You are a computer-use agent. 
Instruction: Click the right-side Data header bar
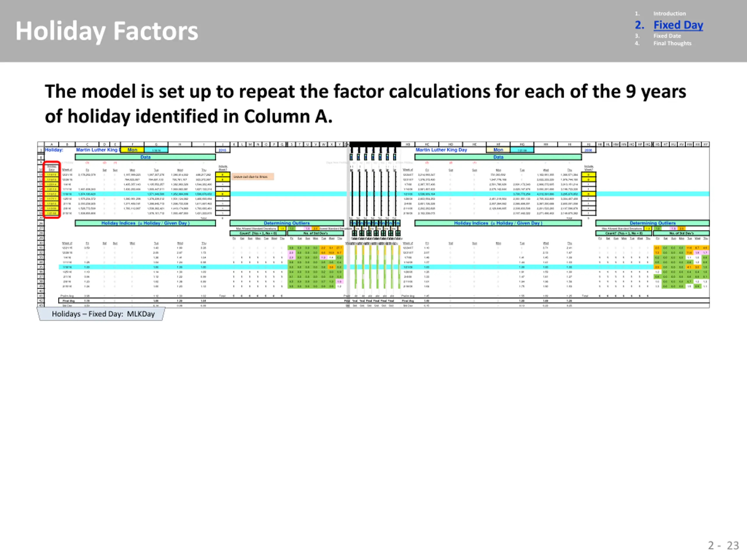[498, 157]
